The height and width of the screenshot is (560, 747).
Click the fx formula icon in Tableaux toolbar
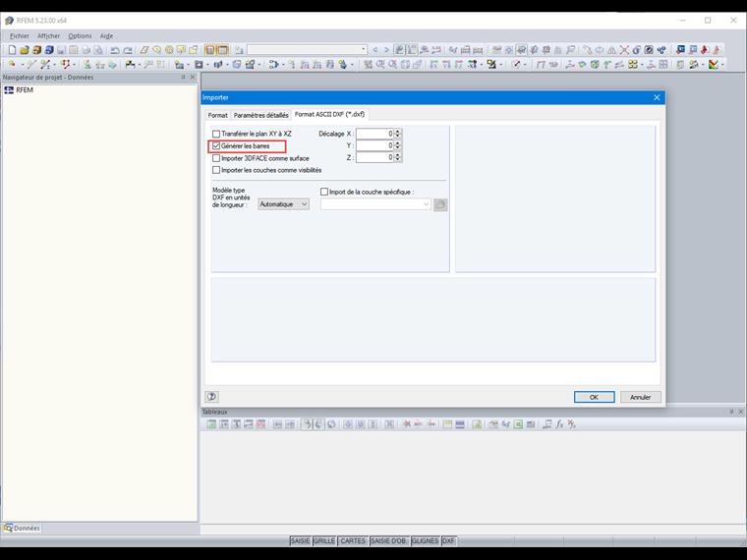(x=559, y=423)
